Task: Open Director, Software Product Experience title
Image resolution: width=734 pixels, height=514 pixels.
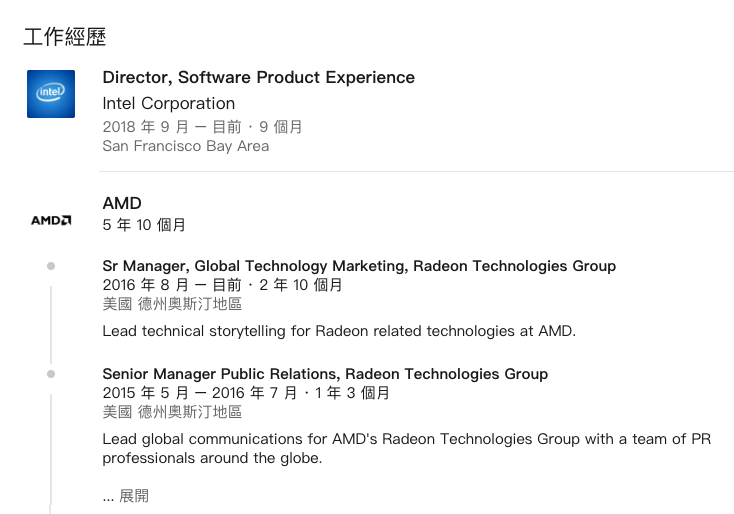Action: pos(258,78)
